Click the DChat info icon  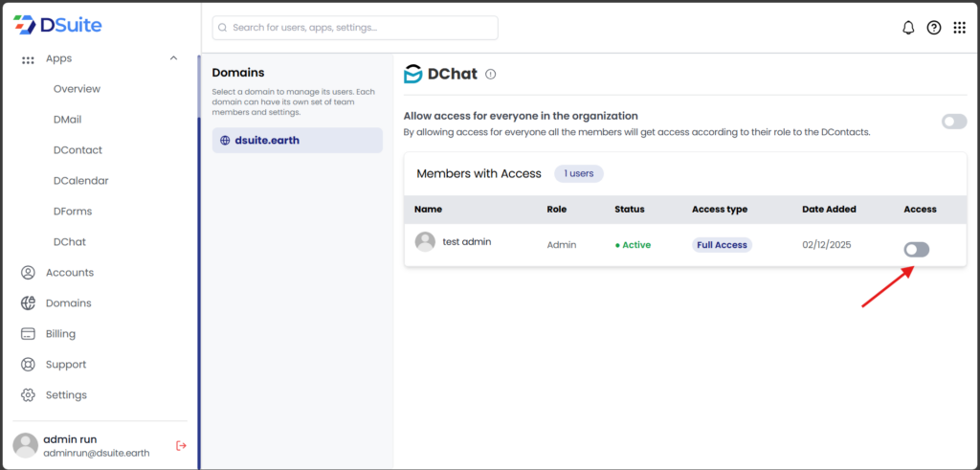pos(491,74)
